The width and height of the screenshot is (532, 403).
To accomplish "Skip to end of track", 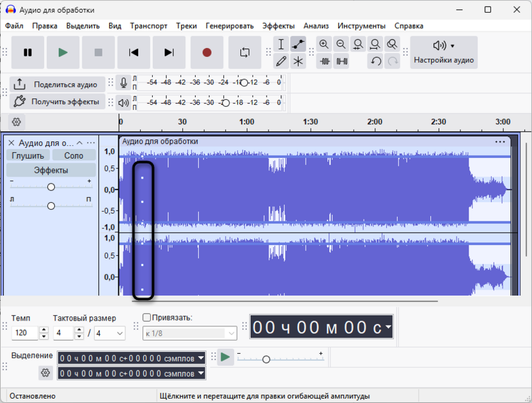I will [169, 52].
